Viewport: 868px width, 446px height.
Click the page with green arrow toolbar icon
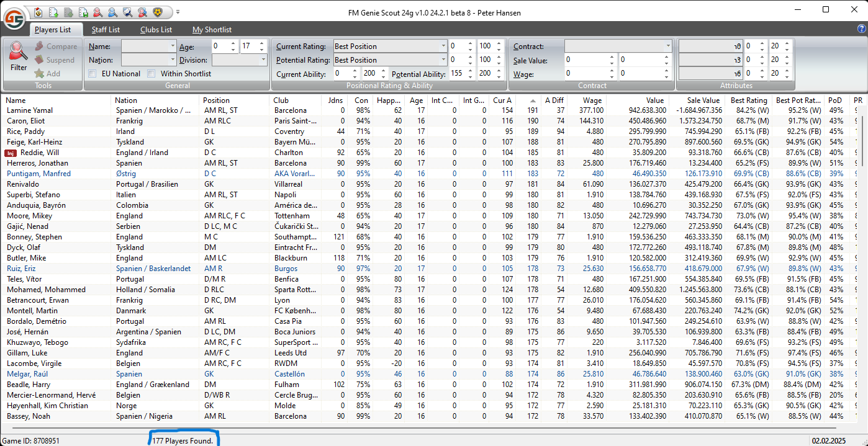tap(53, 12)
